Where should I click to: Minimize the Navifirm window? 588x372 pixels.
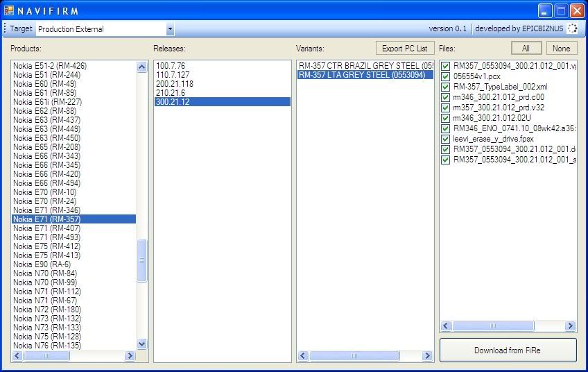(545, 11)
